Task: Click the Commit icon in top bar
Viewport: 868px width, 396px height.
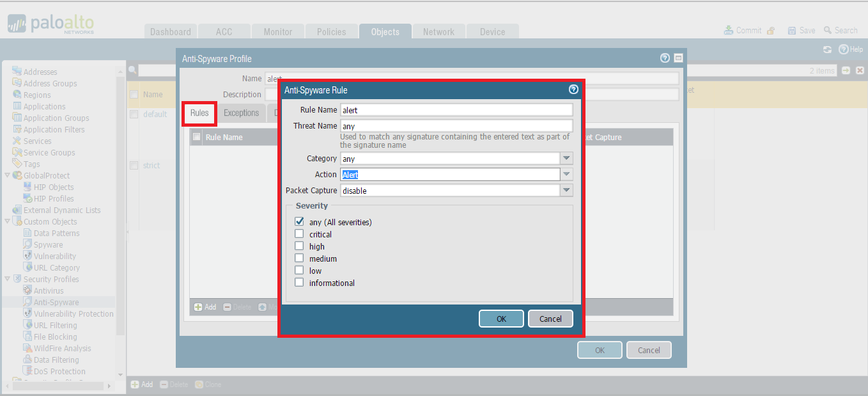Action: click(x=729, y=30)
